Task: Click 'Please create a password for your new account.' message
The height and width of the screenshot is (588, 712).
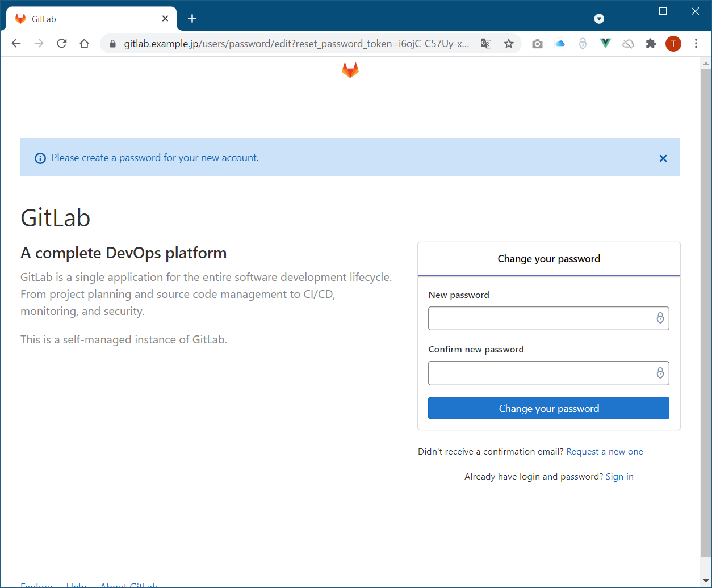Action: pyautogui.click(x=155, y=158)
